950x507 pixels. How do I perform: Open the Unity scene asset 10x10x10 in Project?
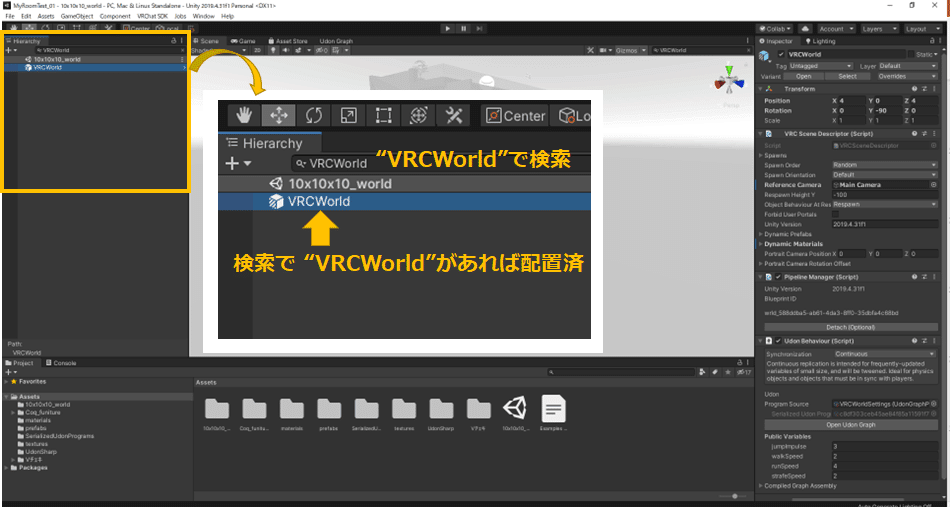coord(516,409)
